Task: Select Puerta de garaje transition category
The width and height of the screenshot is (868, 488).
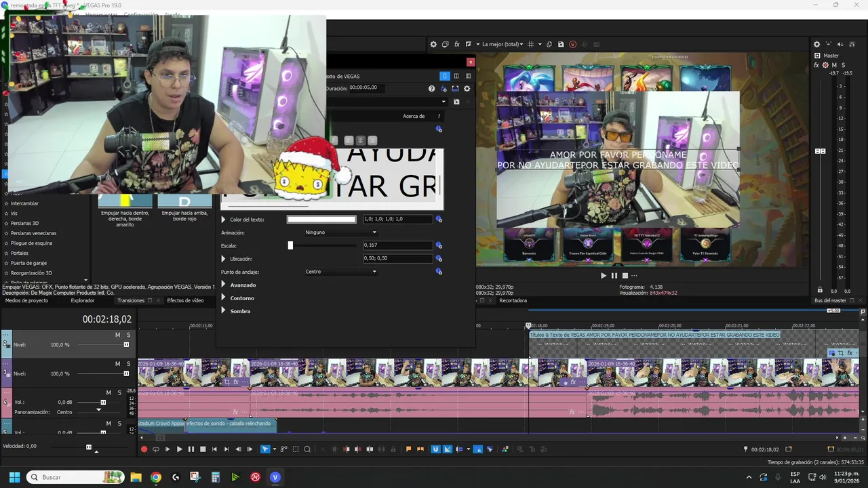Action: click(x=28, y=263)
